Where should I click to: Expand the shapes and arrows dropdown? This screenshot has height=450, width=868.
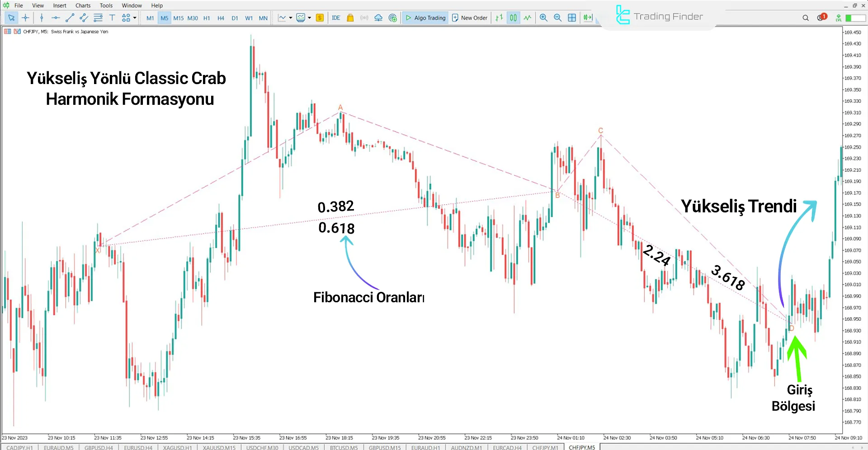click(134, 18)
